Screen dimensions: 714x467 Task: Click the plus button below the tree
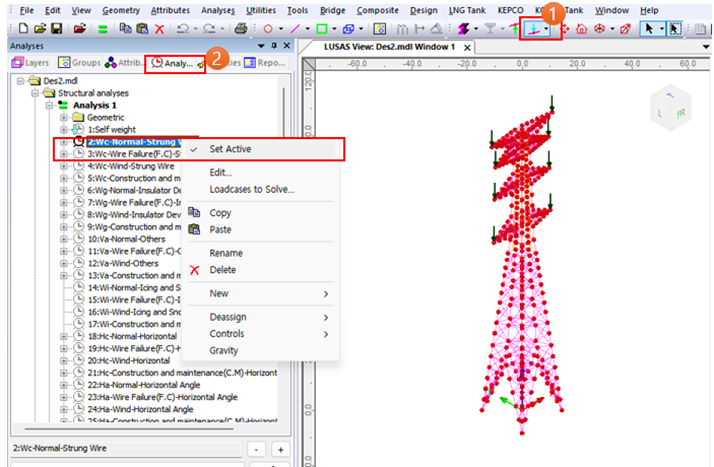pos(281,450)
